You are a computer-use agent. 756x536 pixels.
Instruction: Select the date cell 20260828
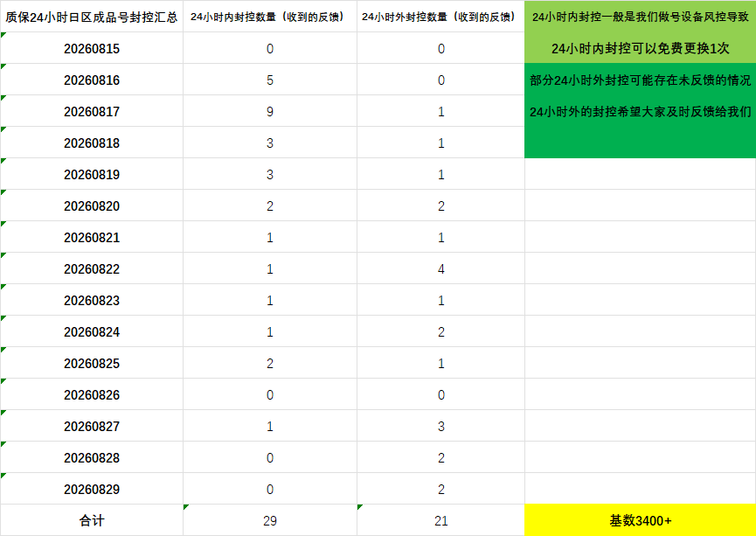[x=92, y=457]
